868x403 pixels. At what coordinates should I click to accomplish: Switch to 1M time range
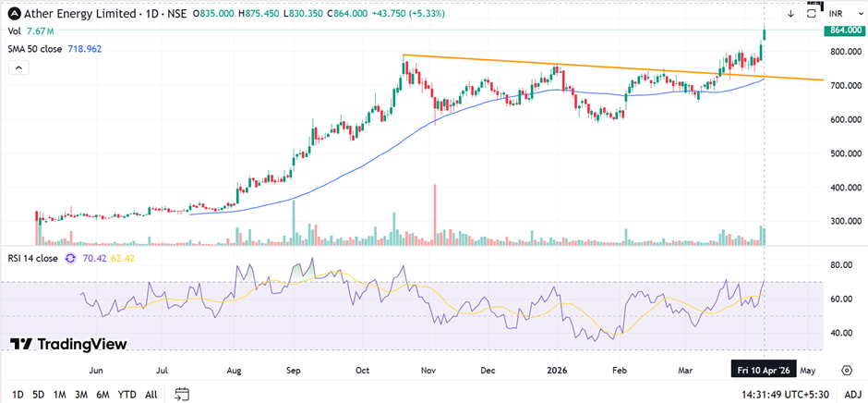(x=60, y=395)
